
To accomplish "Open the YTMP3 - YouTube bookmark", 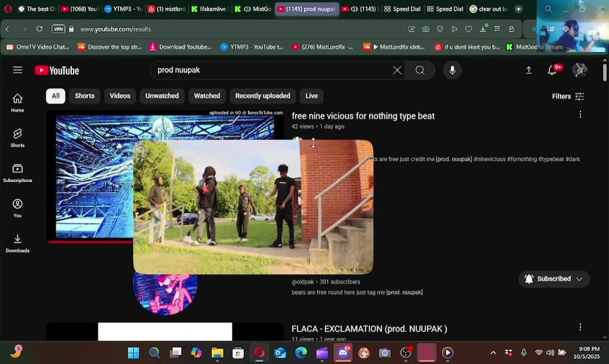I will [x=252, y=47].
